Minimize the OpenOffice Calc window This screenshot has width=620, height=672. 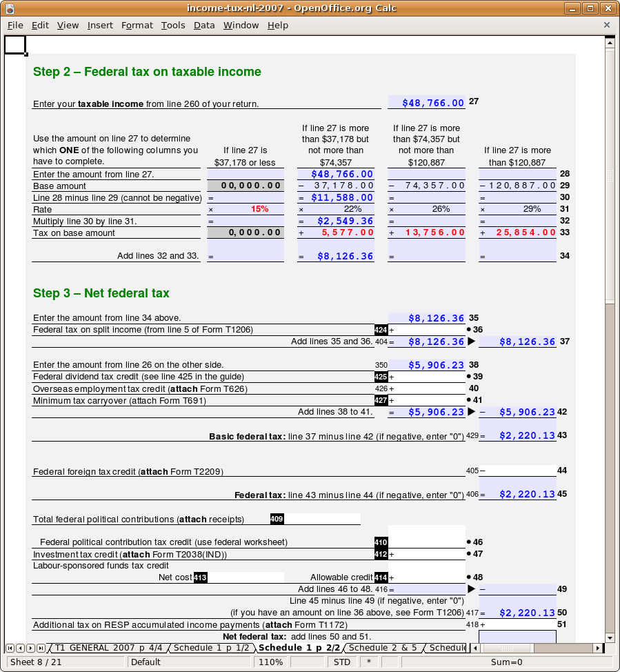point(572,8)
